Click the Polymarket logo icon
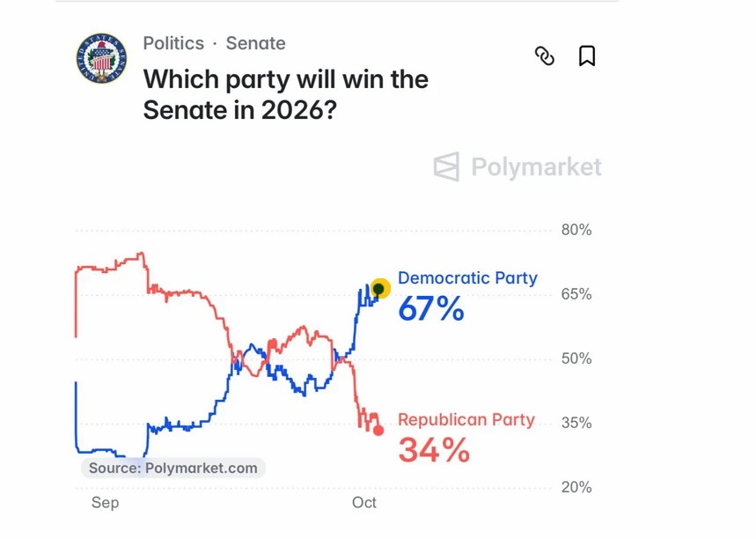The image size is (756, 539). 446,167
